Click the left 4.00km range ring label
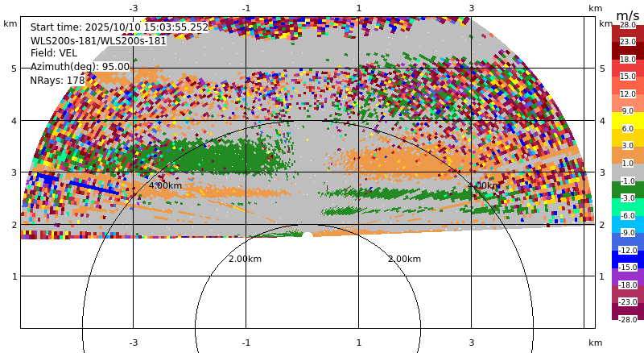 165,185
